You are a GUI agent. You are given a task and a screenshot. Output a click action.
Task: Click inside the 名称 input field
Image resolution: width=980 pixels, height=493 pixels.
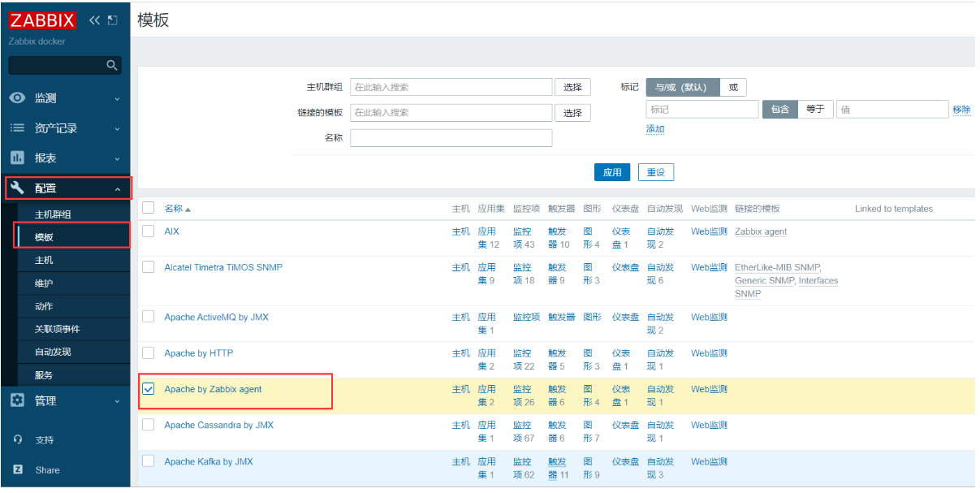click(451, 137)
